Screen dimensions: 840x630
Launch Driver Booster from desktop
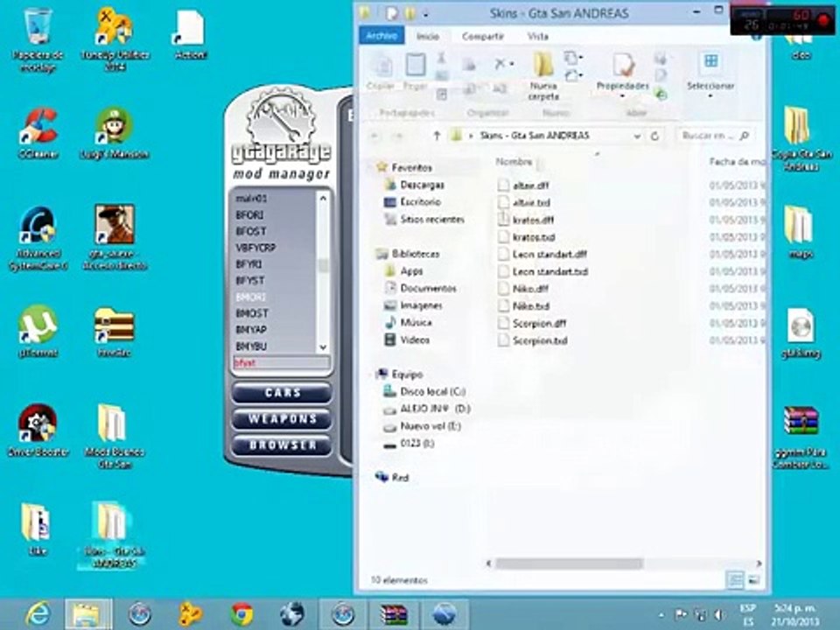tap(38, 430)
